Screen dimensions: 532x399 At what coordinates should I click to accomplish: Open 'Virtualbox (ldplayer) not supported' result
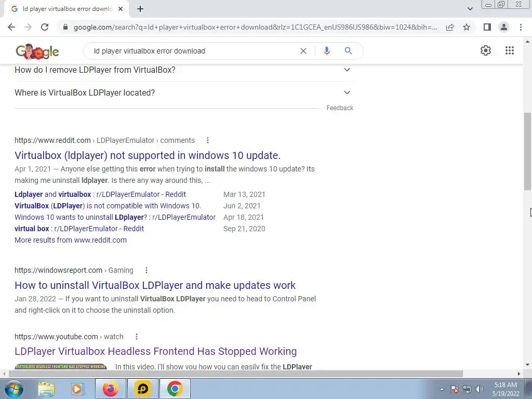(x=147, y=155)
